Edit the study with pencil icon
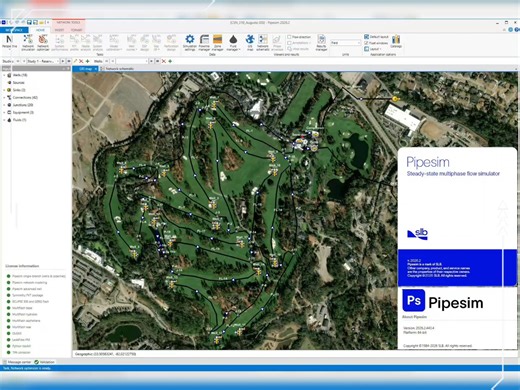520x390 pixels. pyautogui.click(x=75, y=61)
